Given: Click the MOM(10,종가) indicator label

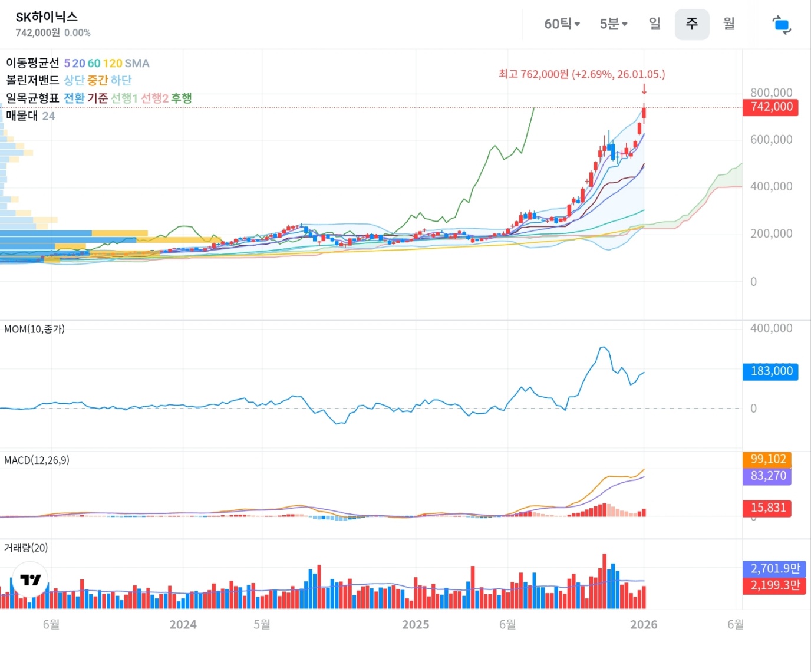Looking at the screenshot, I should [x=34, y=329].
